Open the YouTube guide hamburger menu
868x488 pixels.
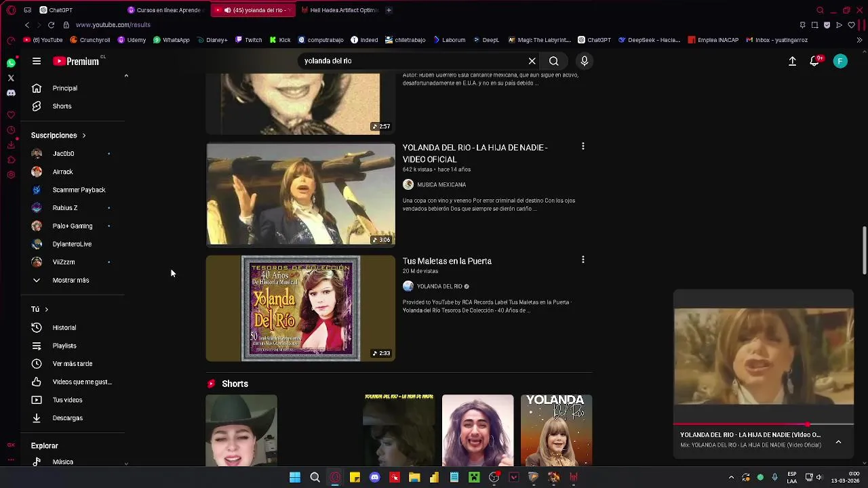37,61
